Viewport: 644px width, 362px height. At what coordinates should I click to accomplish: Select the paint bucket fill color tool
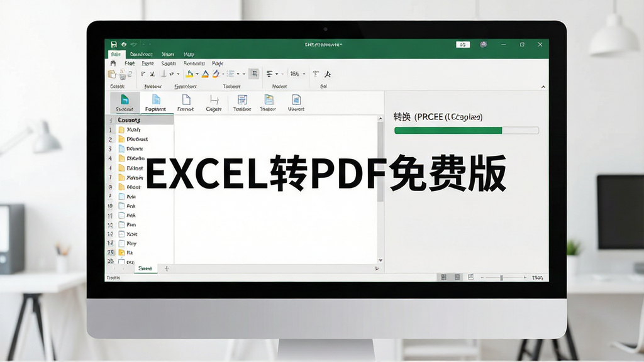[190, 74]
